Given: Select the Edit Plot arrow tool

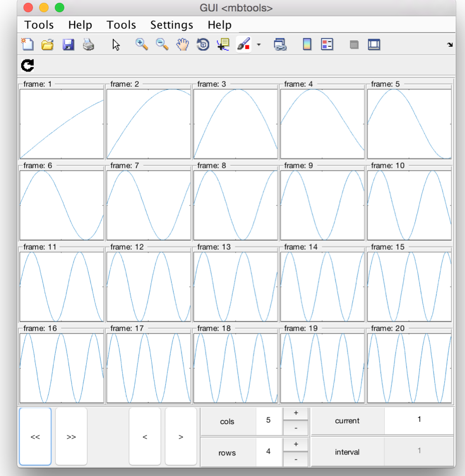Looking at the screenshot, I should coord(116,44).
